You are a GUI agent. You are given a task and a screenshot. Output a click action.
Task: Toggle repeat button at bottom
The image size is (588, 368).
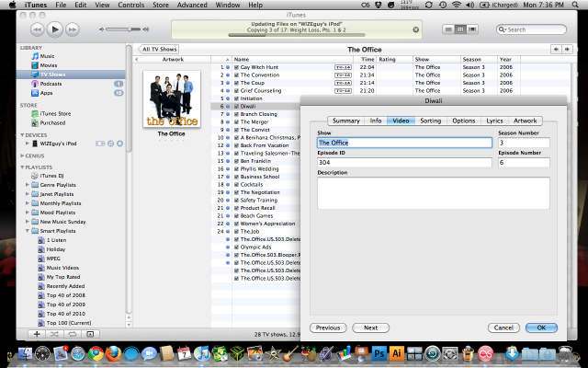[73, 334]
